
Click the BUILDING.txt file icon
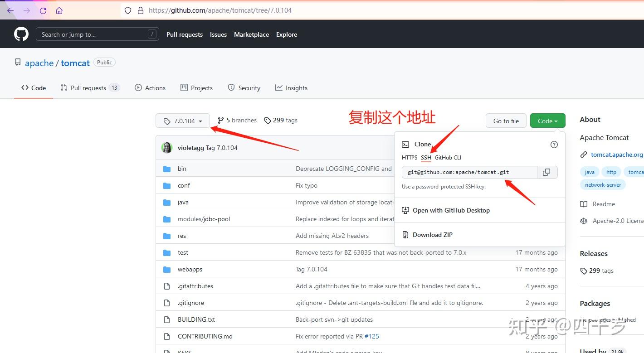click(x=167, y=320)
